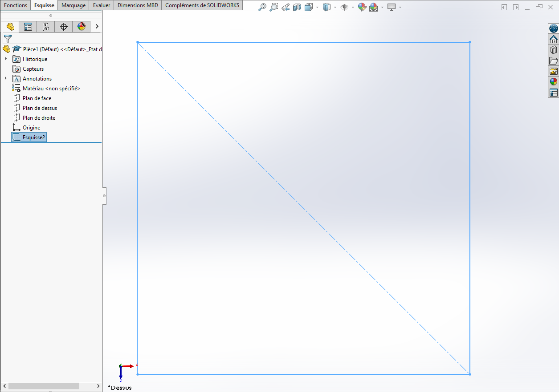559x392 pixels.
Task: Open the DimXpertManager crosshair tab
Action: (64, 27)
